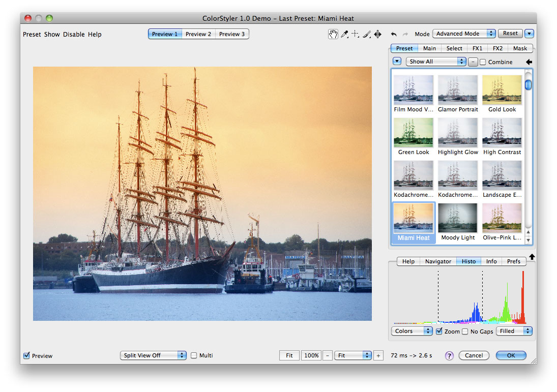Select the Moody Light preset thumbnail
Screen dimensions: 557x392
(x=457, y=218)
